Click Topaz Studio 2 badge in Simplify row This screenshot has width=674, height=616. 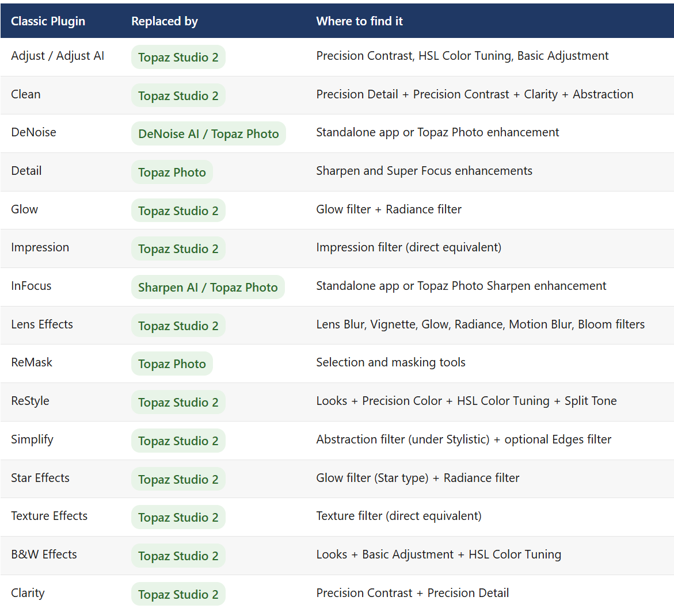pyautogui.click(x=178, y=441)
